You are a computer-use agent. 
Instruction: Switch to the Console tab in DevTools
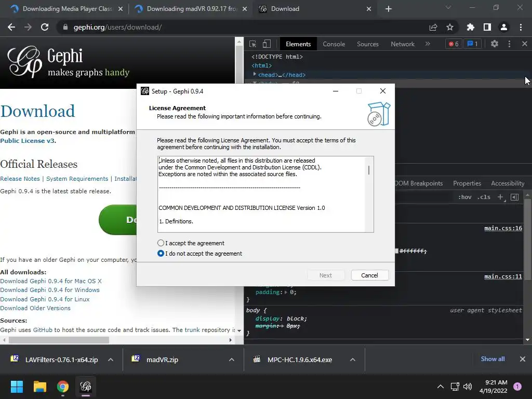[x=334, y=44]
